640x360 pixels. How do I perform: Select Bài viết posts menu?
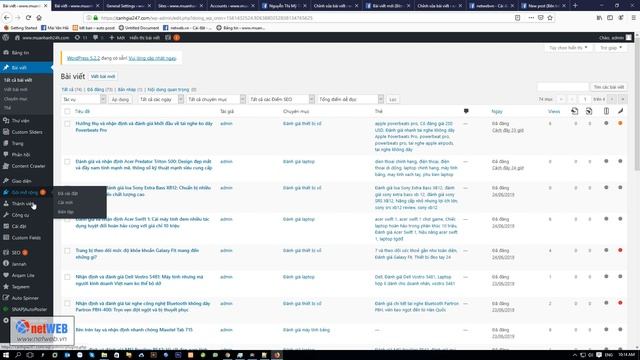pyautogui.click(x=26, y=67)
